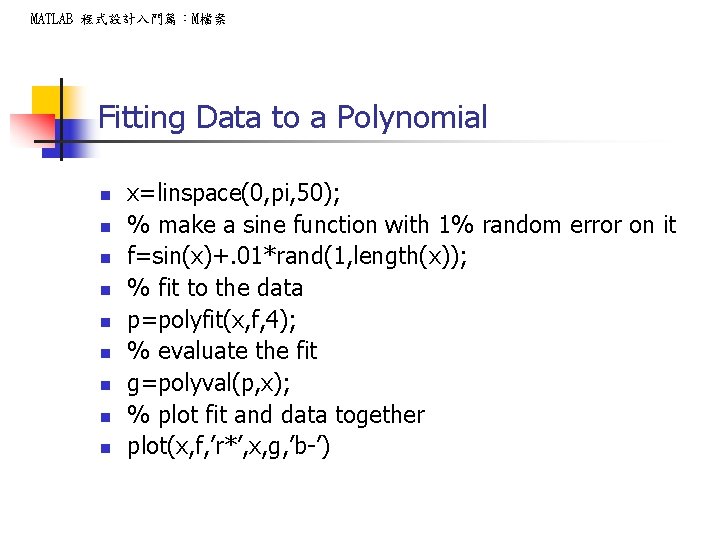Click the comment about sine function random error
This screenshot has width=720, height=540.
point(402,225)
